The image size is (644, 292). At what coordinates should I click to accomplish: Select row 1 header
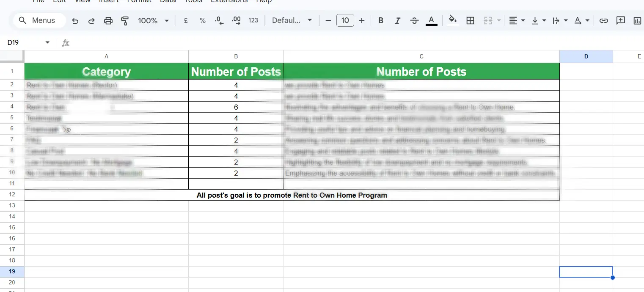pos(12,72)
